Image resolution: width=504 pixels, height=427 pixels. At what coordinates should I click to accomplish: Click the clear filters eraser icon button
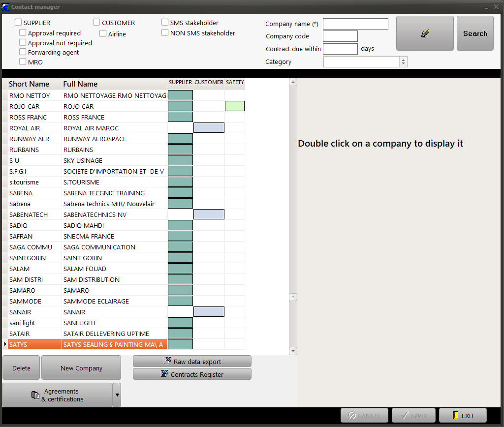pyautogui.click(x=425, y=33)
